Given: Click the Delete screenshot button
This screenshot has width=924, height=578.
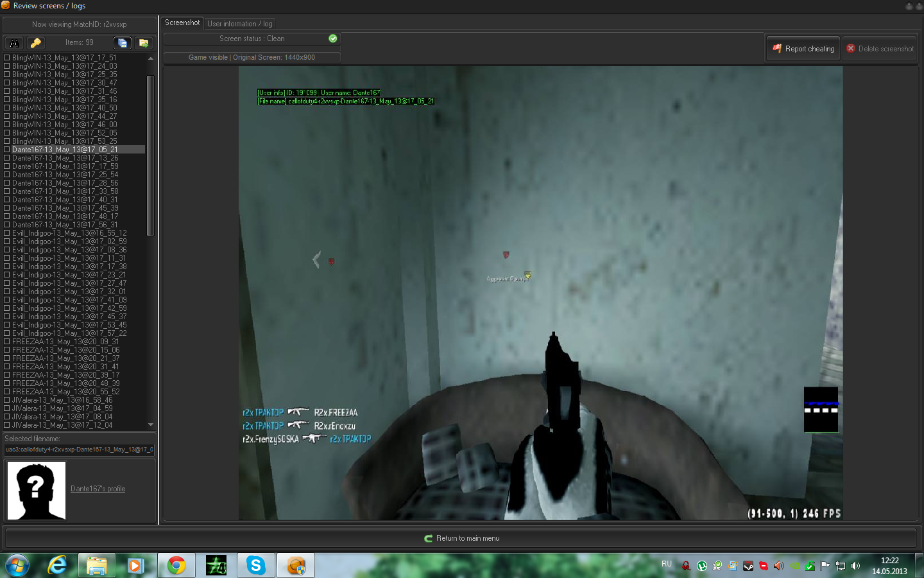Looking at the screenshot, I should coord(880,49).
